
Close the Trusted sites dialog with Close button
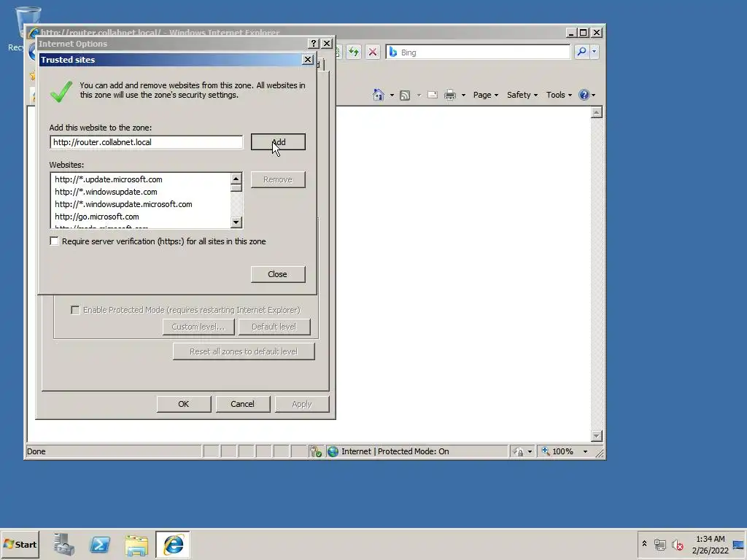coord(278,274)
